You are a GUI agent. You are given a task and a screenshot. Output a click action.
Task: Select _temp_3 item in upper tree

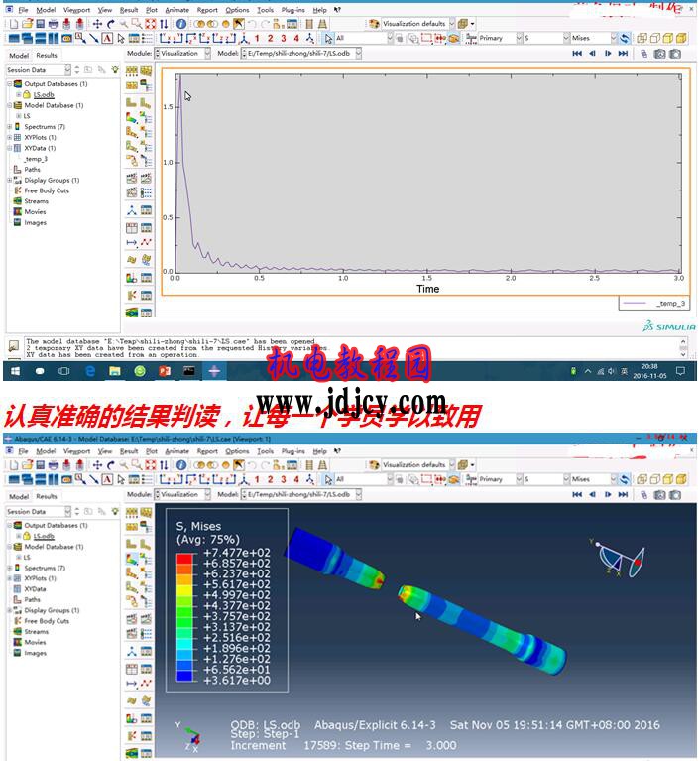tap(36, 159)
